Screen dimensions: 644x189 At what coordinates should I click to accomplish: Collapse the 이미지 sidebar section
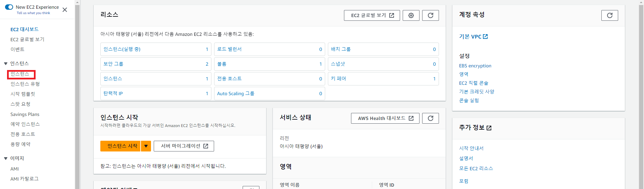6,158
